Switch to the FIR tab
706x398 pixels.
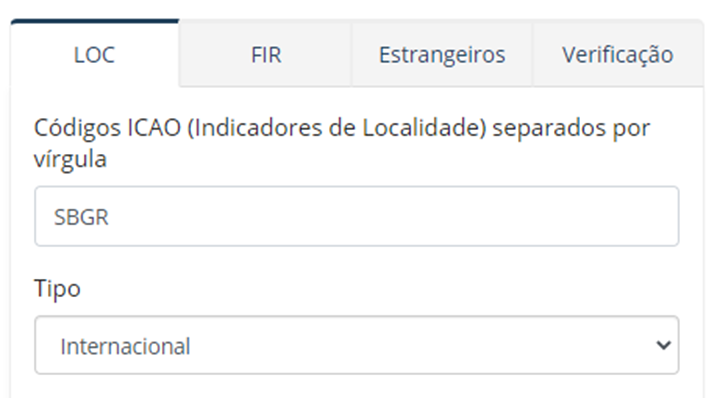pos(266,54)
